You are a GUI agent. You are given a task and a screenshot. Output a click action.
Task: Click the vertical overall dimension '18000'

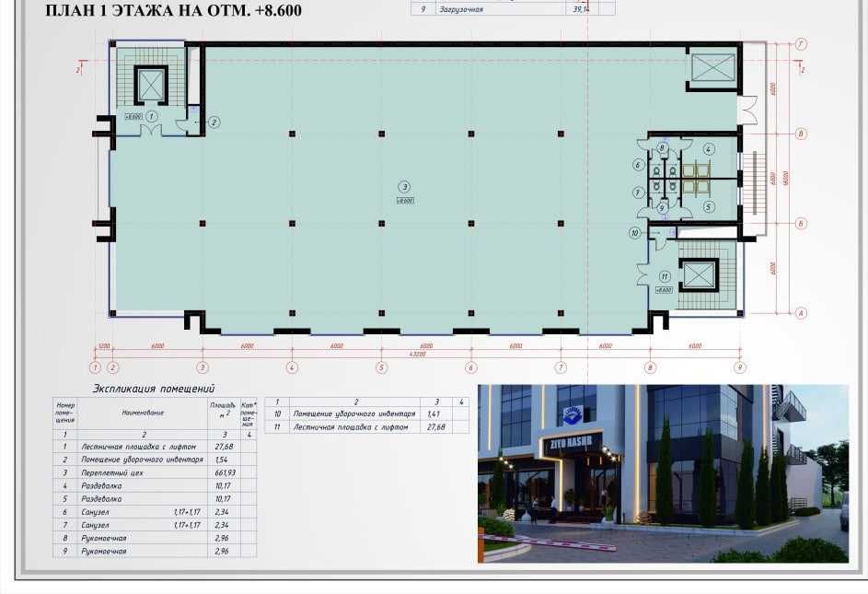coord(785,178)
